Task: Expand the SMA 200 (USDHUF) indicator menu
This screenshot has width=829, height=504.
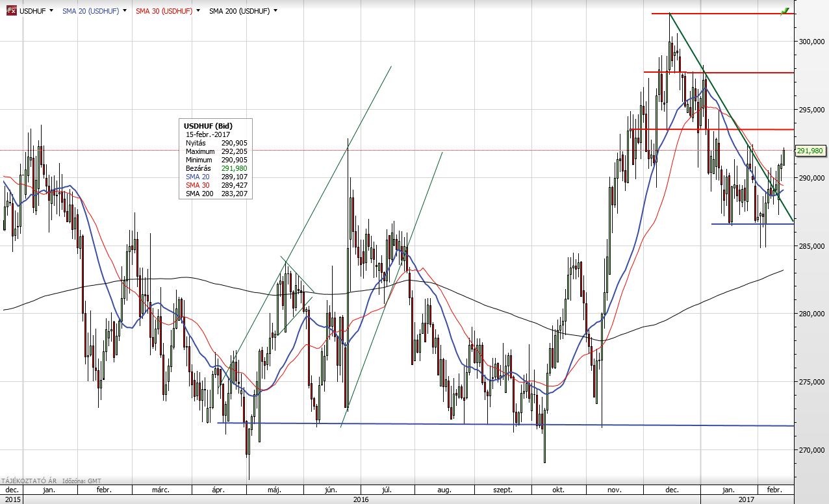Action: click(x=275, y=11)
